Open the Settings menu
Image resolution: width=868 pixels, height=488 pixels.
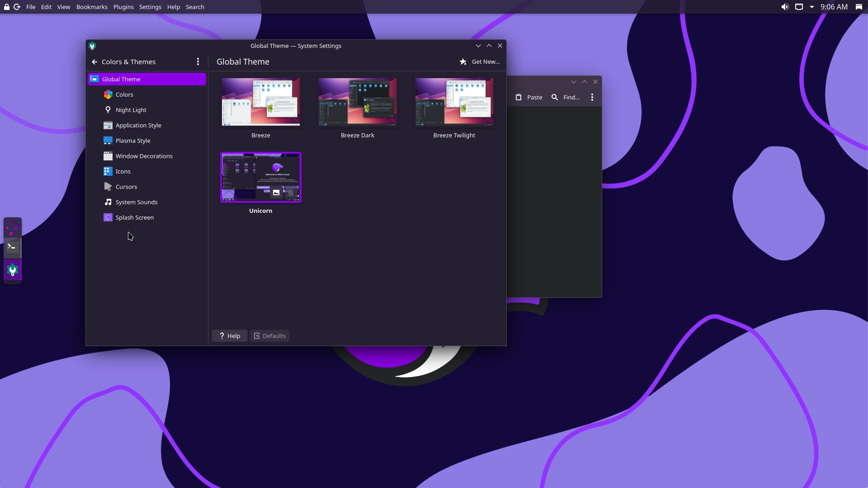150,7
